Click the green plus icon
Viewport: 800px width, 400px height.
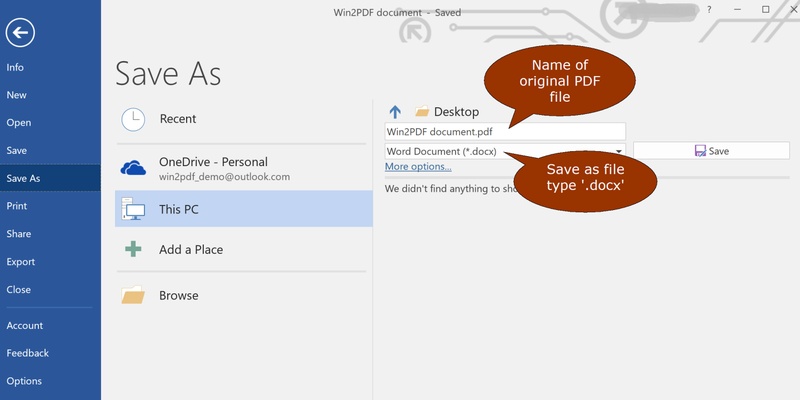click(x=133, y=249)
